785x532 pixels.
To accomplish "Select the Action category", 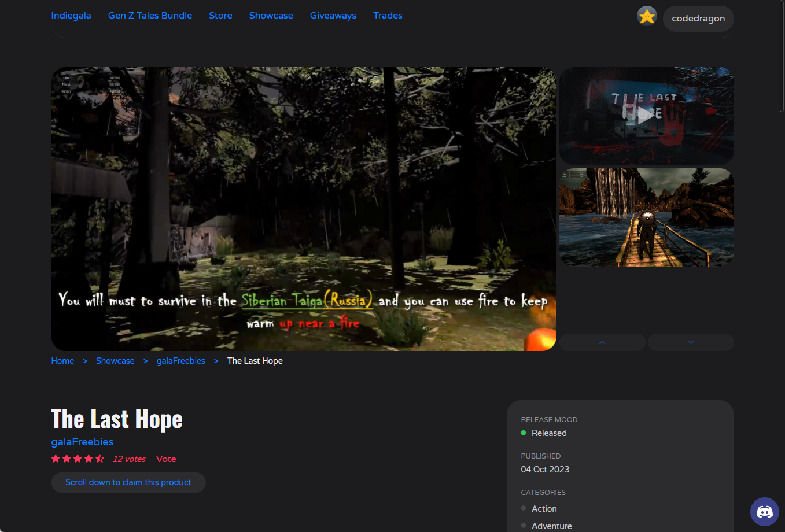I will tap(544, 509).
